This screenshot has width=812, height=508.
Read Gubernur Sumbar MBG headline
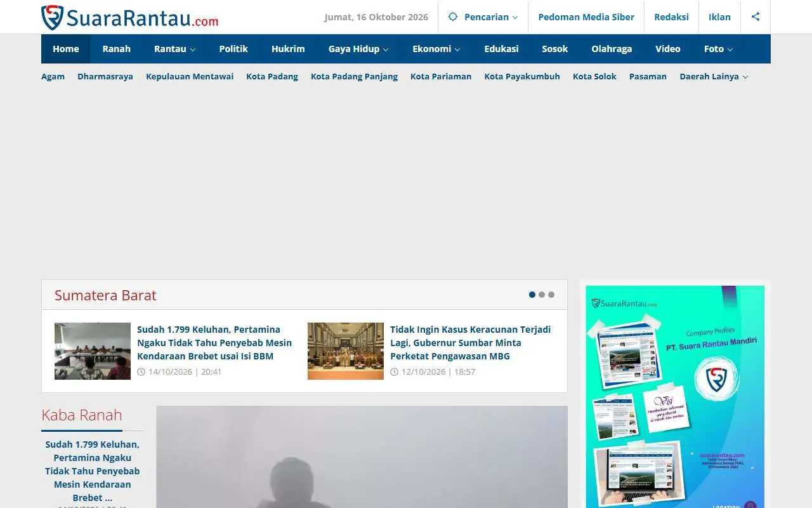click(x=471, y=343)
